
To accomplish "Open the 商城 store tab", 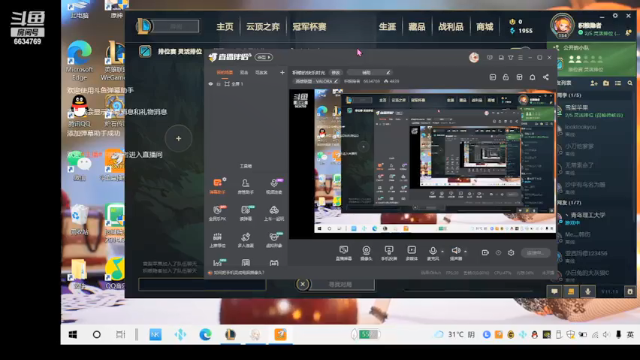I will pos(484,27).
